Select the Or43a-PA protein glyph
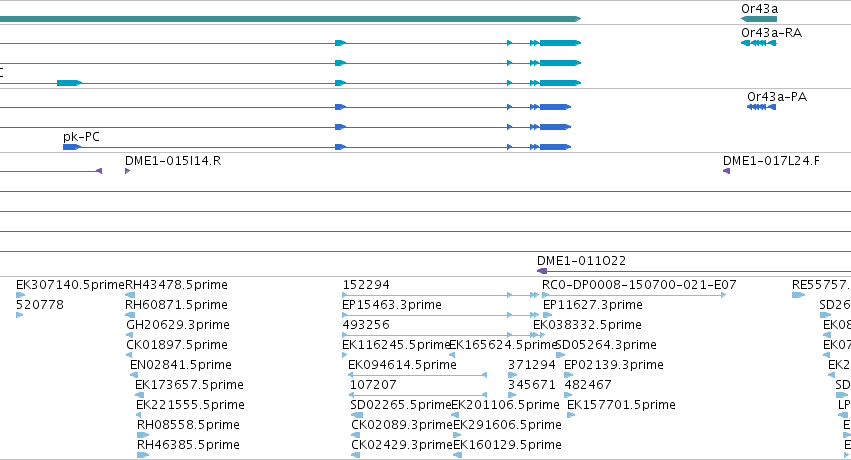 tap(761, 107)
